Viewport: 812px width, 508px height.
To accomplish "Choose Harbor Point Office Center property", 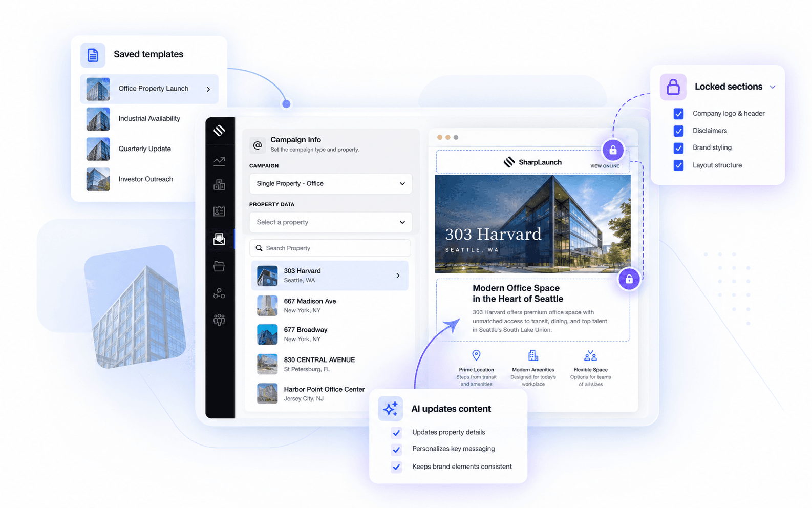I will click(330, 394).
